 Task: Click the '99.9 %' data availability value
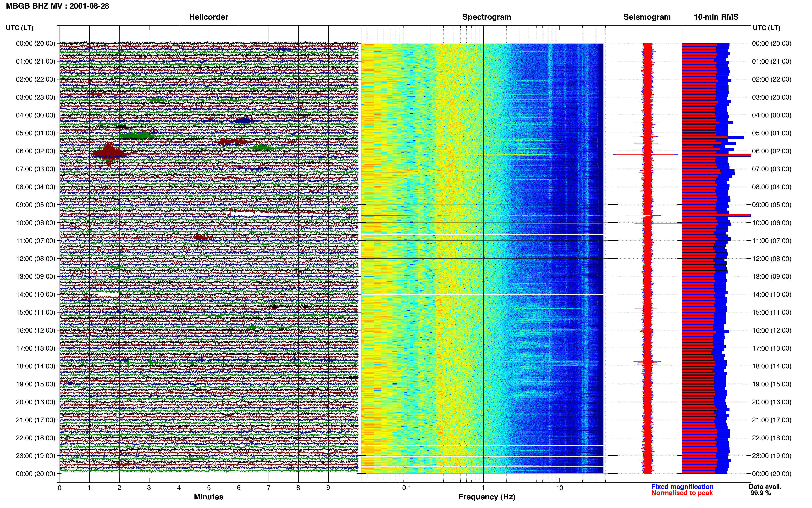point(761,493)
